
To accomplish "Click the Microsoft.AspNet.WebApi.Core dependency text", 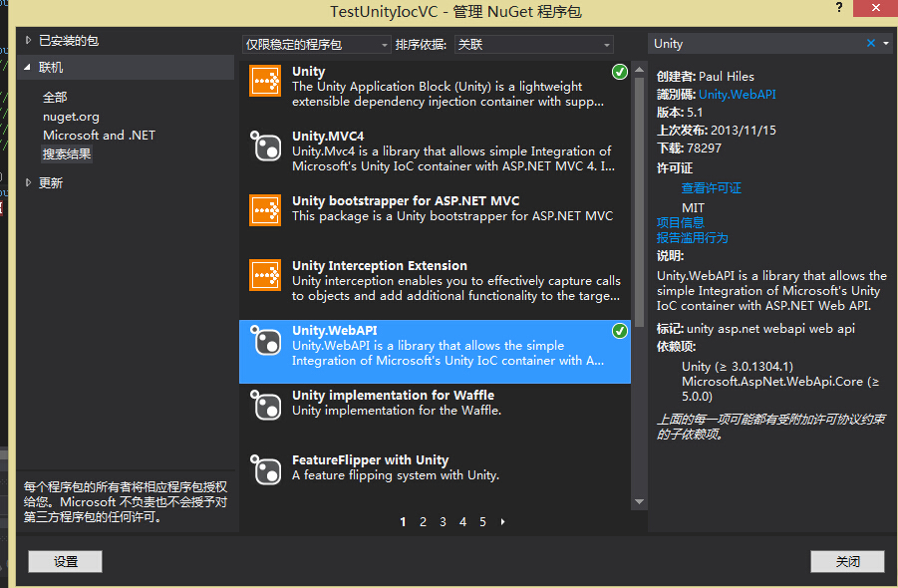I will coord(780,389).
